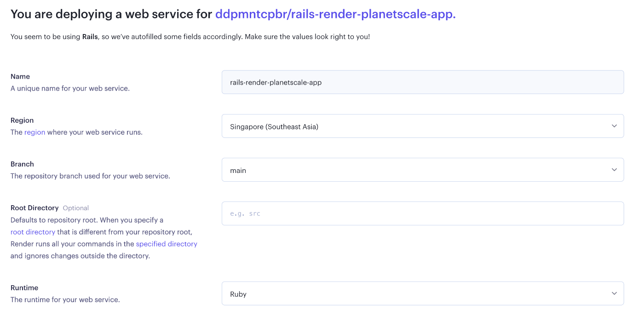
Task: Click 'The repository branch used for your web service.' text
Action: (x=90, y=176)
